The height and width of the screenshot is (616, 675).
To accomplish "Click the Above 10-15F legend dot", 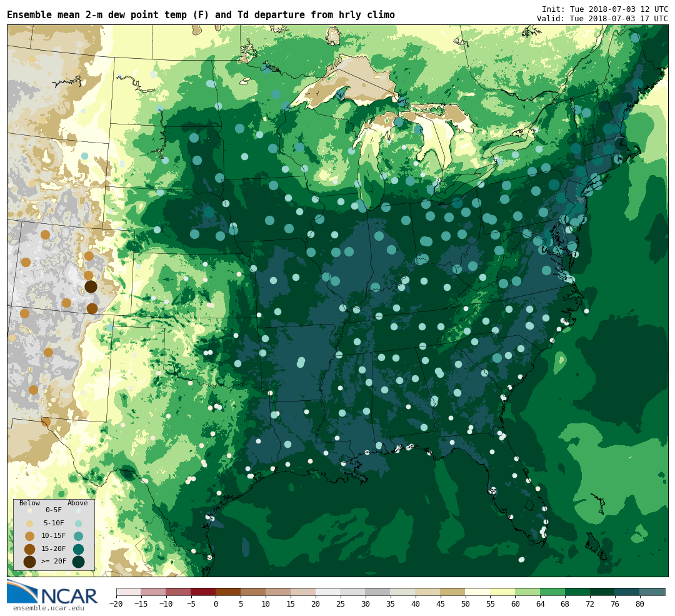I will coord(78,536).
